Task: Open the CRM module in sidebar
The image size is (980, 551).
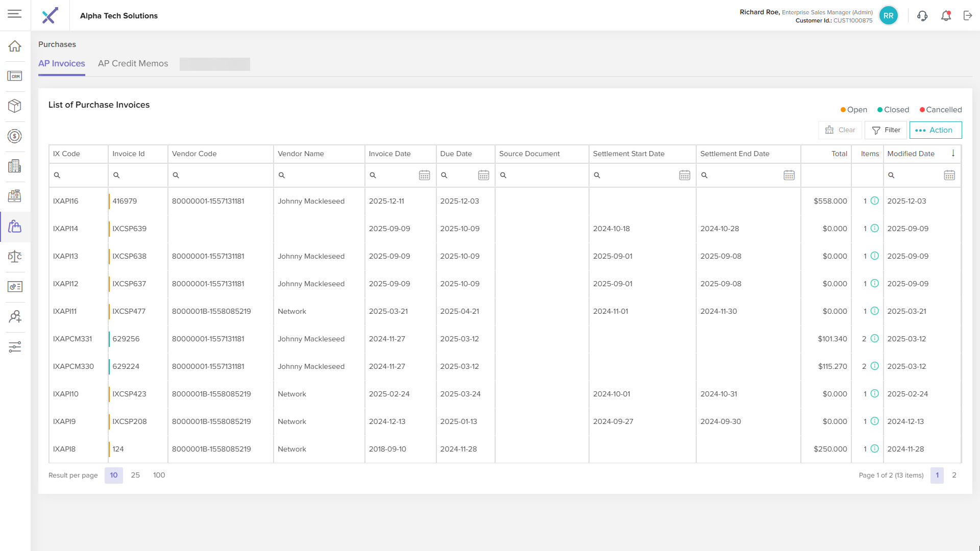Action: 15,77
